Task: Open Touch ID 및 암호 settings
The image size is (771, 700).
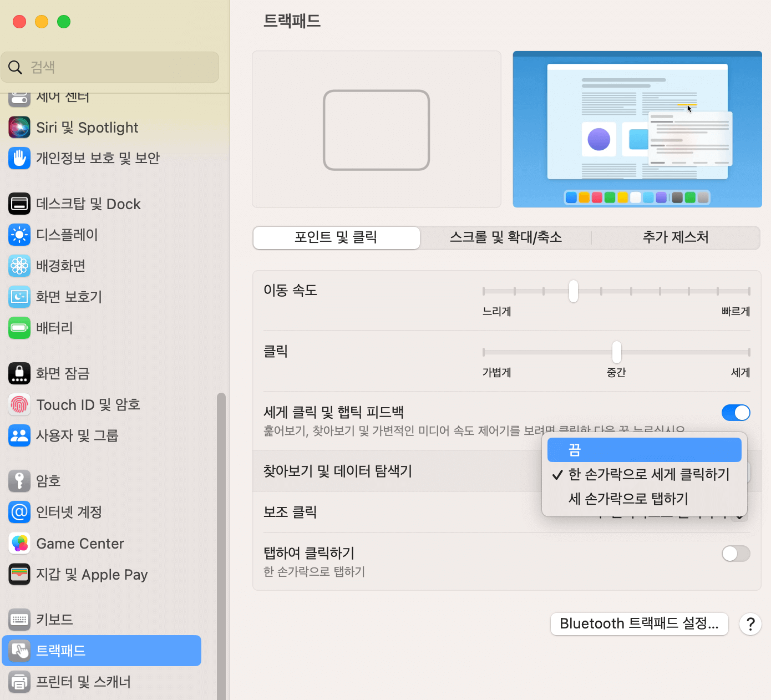Action: tap(88, 404)
